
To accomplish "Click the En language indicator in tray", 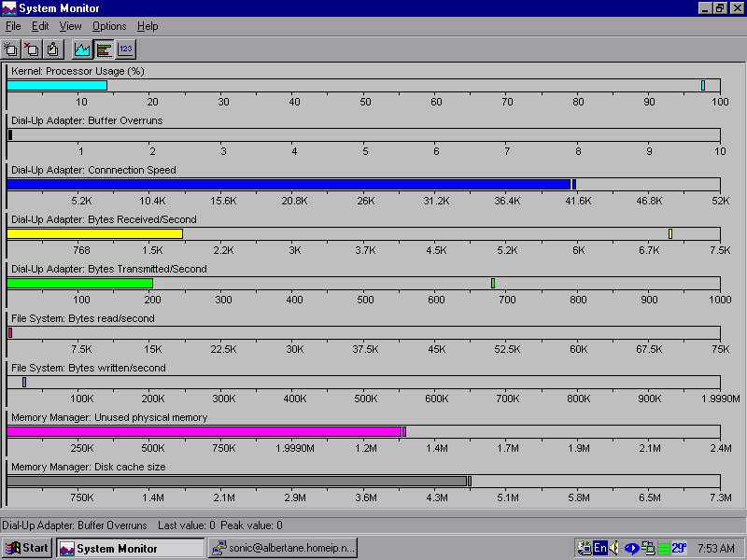I will [x=600, y=548].
